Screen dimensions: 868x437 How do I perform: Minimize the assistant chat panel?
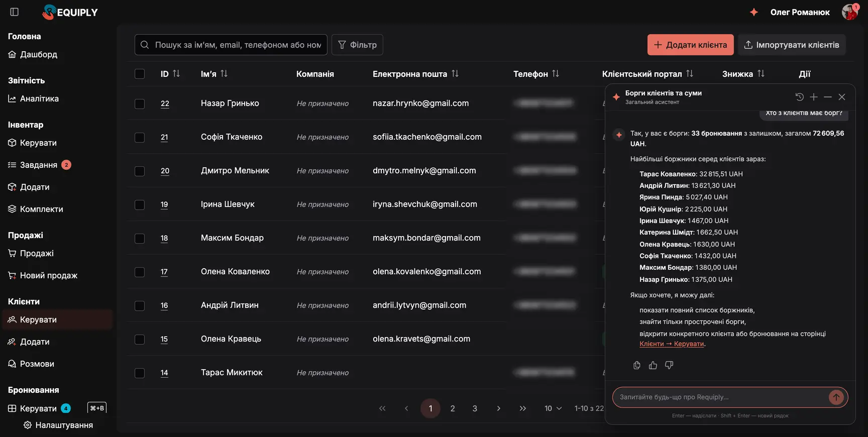828,97
